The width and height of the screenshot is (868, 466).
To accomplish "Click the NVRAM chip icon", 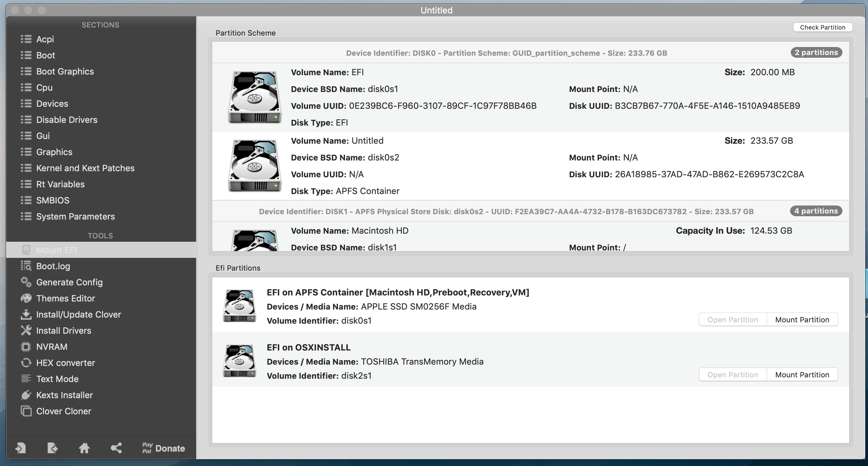I will (26, 347).
